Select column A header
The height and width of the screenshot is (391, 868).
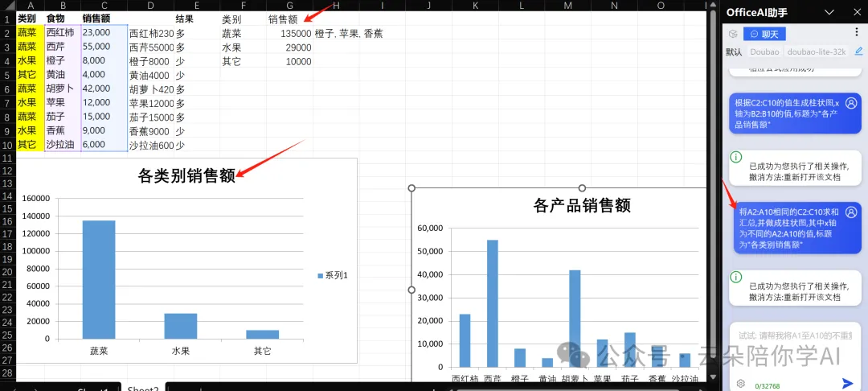(30, 5)
